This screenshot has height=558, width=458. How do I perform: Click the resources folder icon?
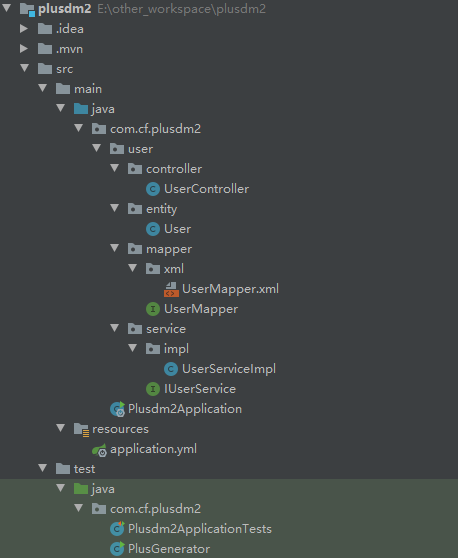[81, 430]
